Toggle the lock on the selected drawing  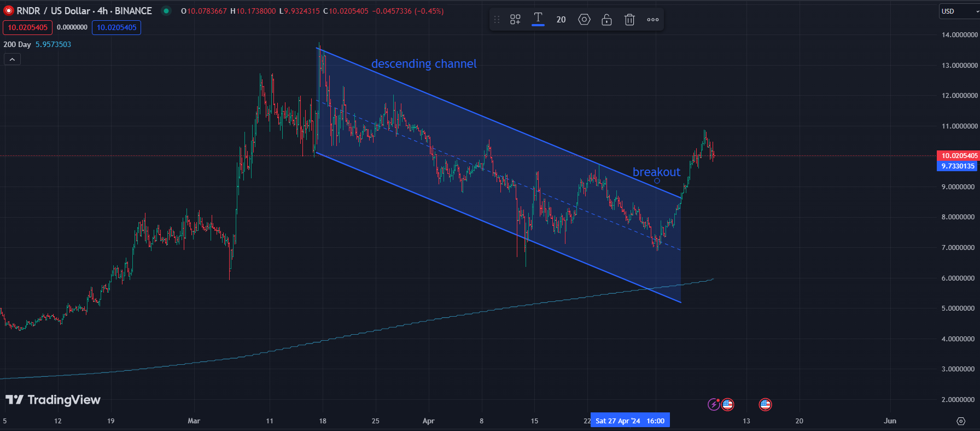(606, 20)
